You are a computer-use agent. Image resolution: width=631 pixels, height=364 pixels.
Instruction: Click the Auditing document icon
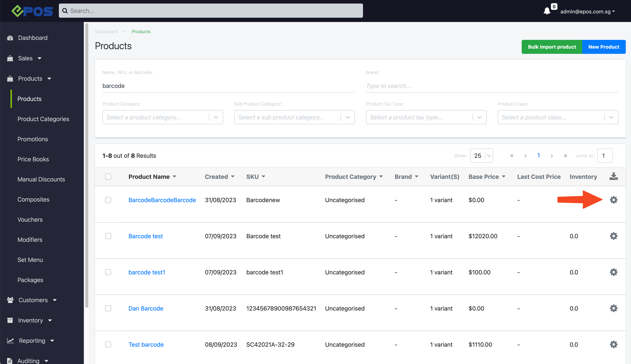click(x=10, y=361)
